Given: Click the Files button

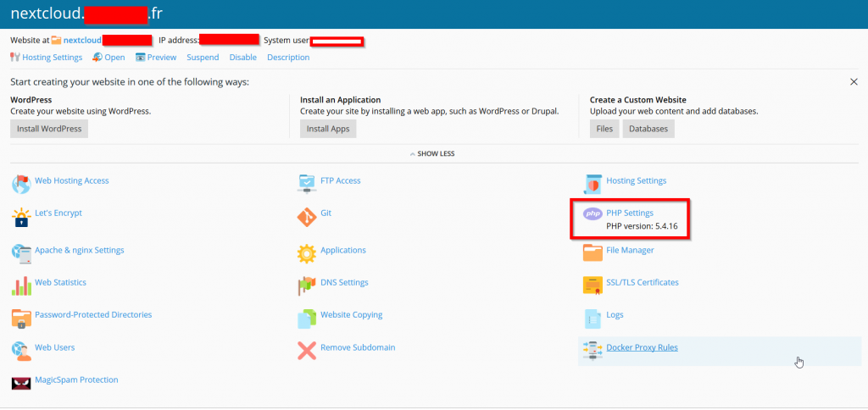Looking at the screenshot, I should [x=604, y=129].
